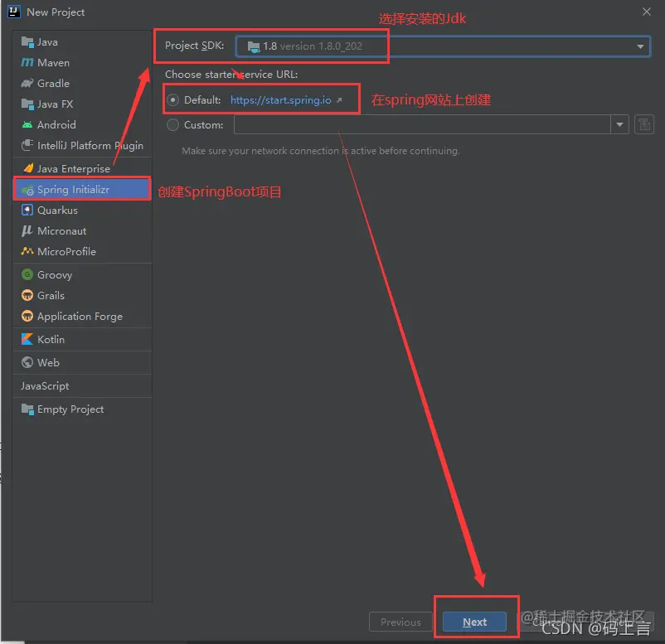Click the 'MicroProfile' label

[66, 252]
